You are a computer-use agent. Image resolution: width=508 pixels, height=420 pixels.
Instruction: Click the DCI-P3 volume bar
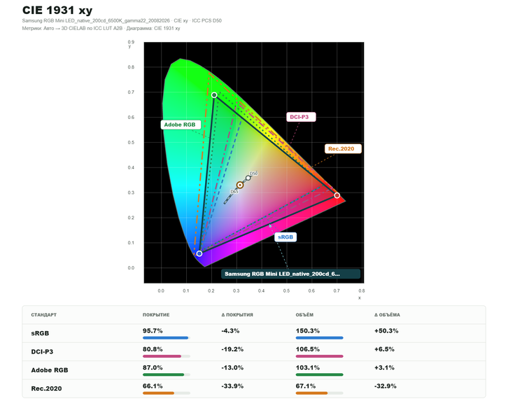pos(320,356)
